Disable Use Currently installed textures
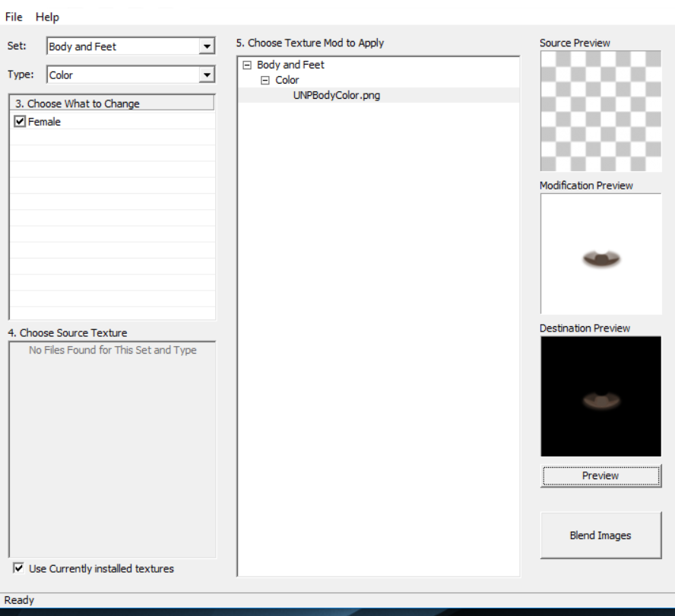Viewport: 675px width, 616px height. 17,568
